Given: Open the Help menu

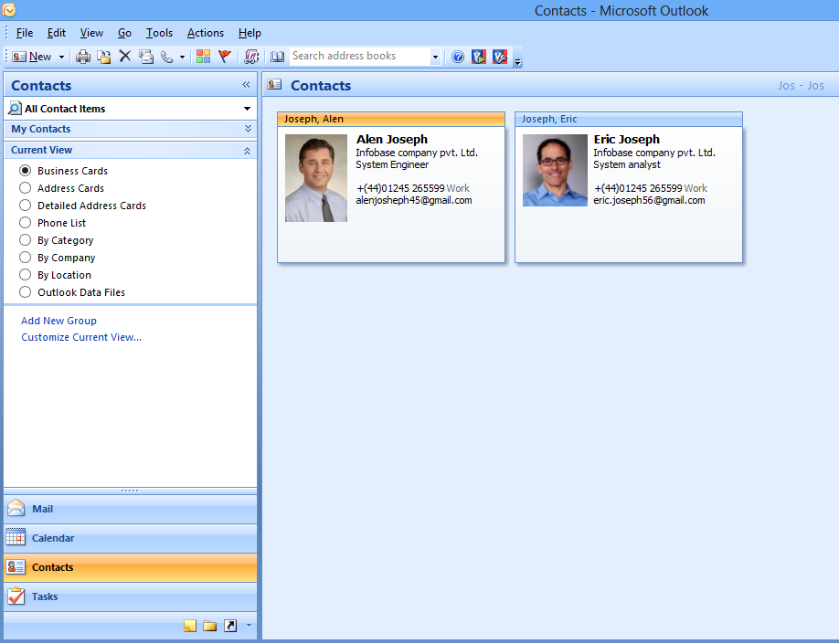Looking at the screenshot, I should pos(250,33).
